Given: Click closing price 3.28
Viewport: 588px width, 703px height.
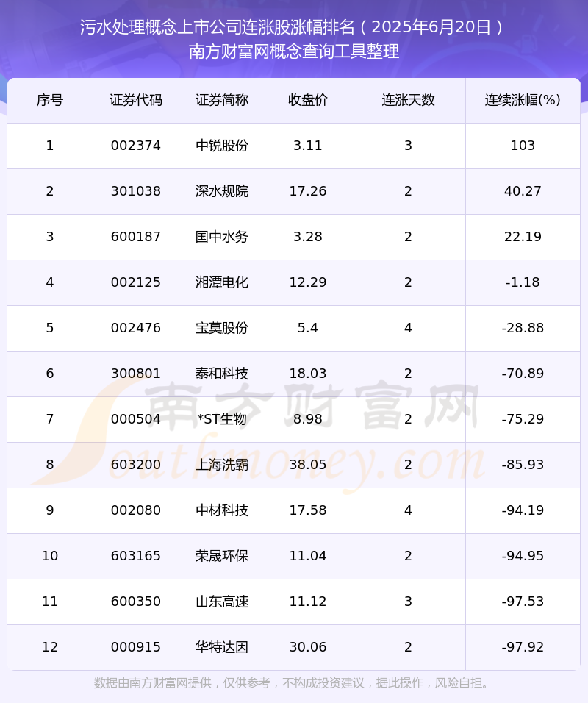Looking at the screenshot, I should (x=308, y=237).
